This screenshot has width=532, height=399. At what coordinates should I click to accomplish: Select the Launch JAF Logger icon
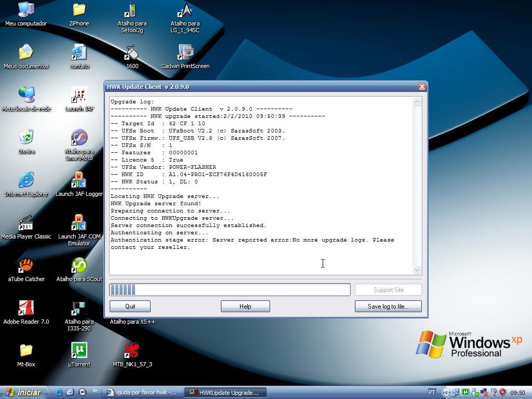coord(79,185)
